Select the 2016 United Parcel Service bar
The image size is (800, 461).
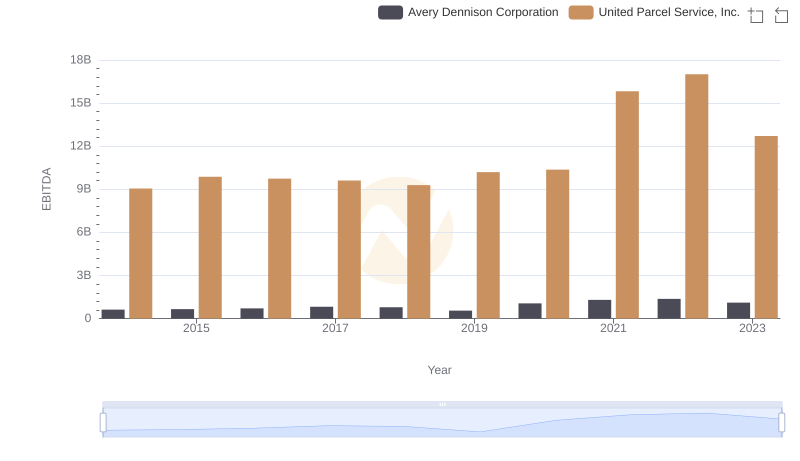point(280,248)
